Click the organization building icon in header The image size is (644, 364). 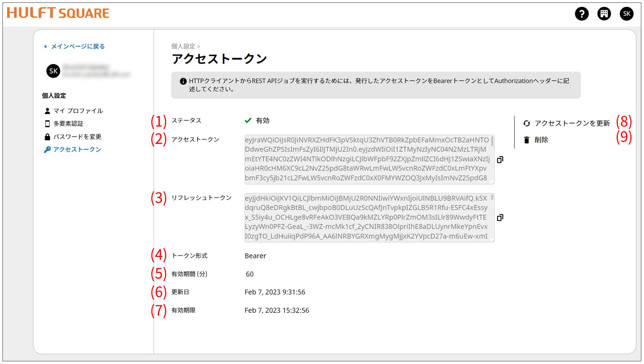604,14
